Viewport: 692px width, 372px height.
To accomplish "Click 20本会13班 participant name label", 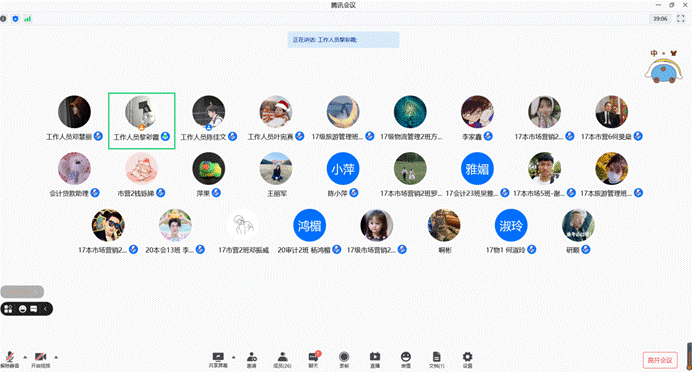I will pyautogui.click(x=169, y=250).
